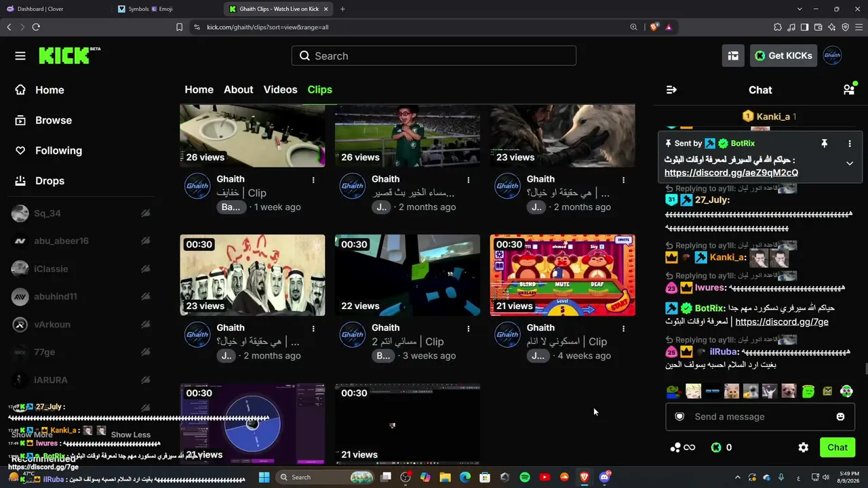Click the green Chat send button
The height and width of the screenshot is (488, 868).
(837, 447)
